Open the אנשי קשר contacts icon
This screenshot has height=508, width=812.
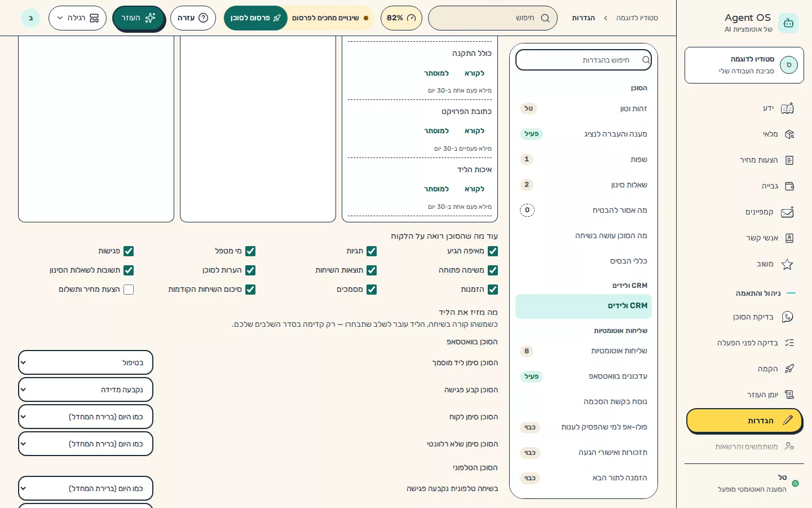click(789, 238)
